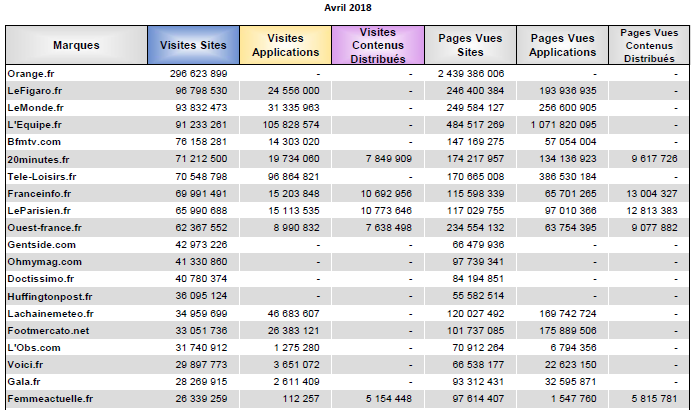Click the Pages Vues Applications header

pyautogui.click(x=563, y=45)
